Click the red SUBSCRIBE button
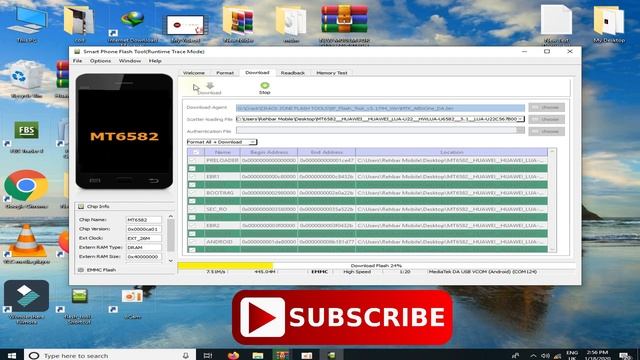640x360 pixels. pyautogui.click(x=342, y=317)
